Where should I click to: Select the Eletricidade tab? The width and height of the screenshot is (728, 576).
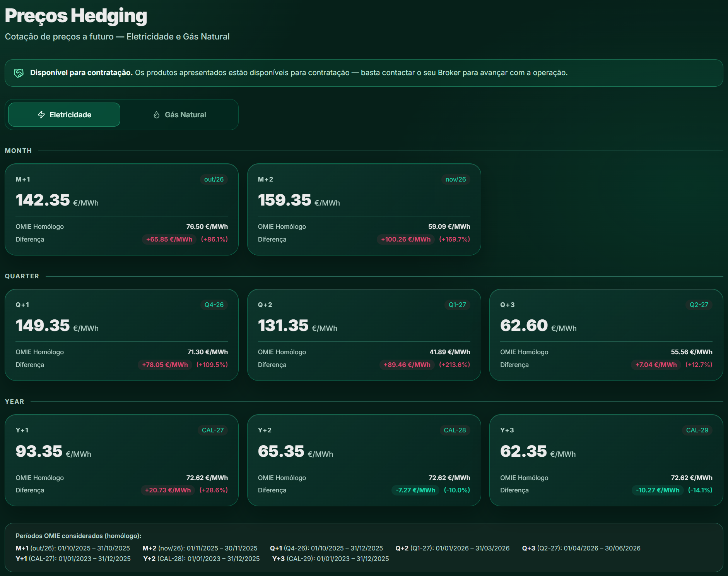pyautogui.click(x=64, y=115)
